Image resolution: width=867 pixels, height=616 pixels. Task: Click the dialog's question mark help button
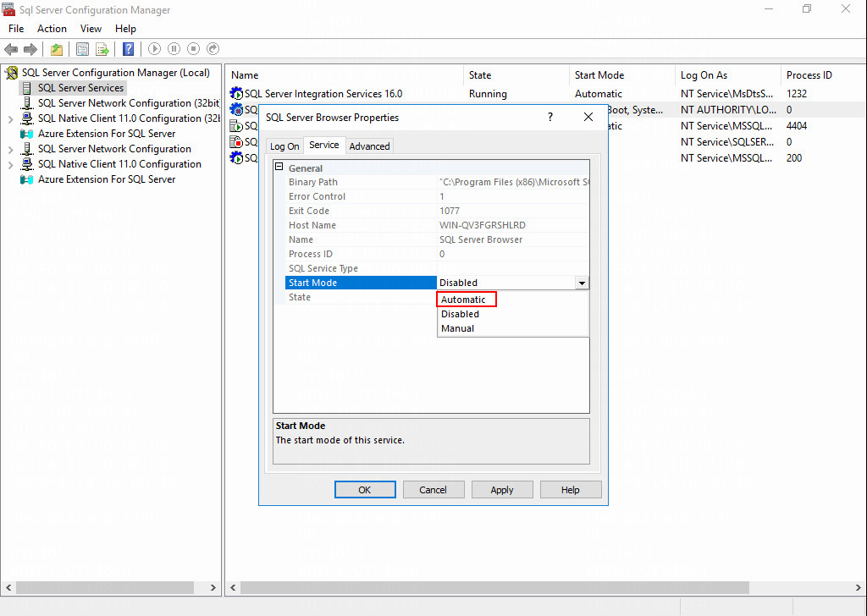pos(550,117)
